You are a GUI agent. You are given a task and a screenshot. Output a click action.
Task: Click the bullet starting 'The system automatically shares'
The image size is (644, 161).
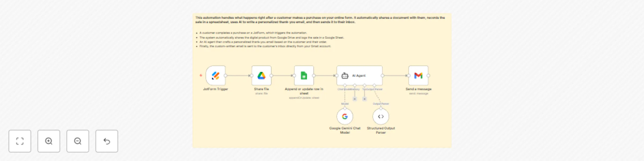pyautogui.click(x=272, y=38)
